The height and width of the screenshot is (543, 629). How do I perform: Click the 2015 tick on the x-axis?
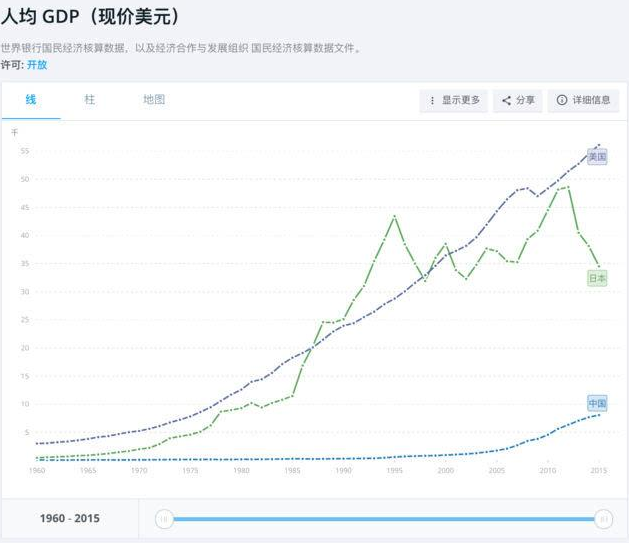pyautogui.click(x=599, y=470)
